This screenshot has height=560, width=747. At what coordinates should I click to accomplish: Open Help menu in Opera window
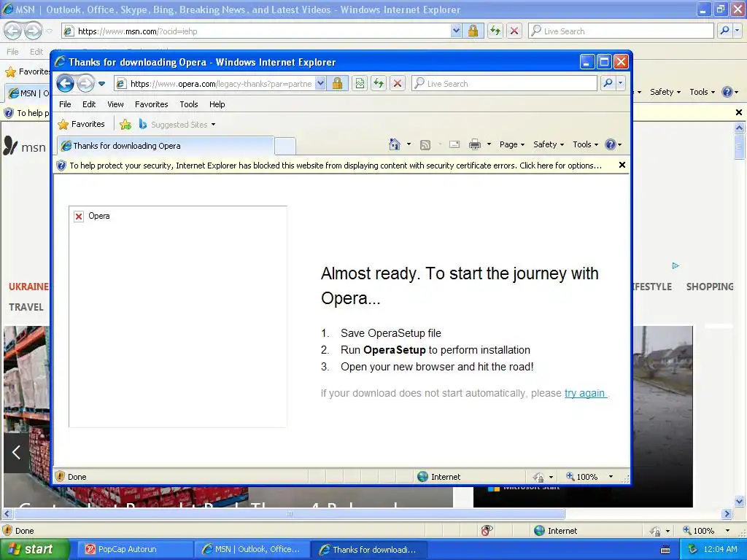click(217, 104)
